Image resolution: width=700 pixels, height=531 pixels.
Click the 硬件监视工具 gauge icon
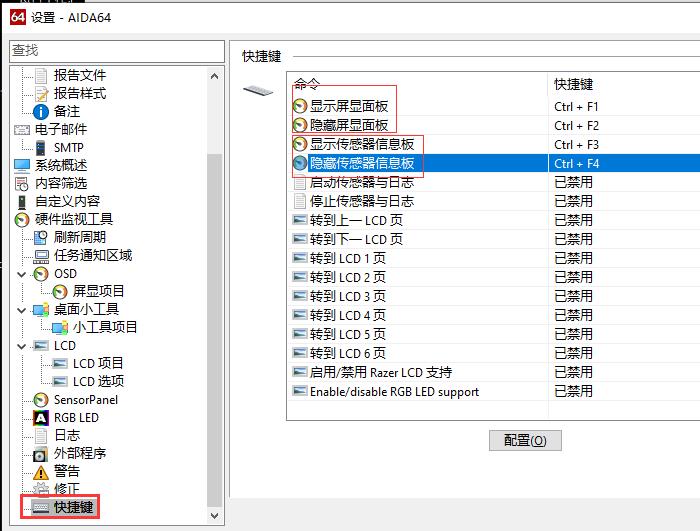click(x=22, y=220)
